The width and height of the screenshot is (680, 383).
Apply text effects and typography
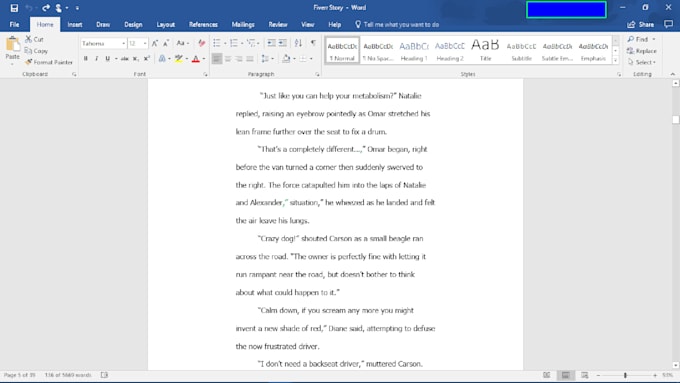click(162, 59)
